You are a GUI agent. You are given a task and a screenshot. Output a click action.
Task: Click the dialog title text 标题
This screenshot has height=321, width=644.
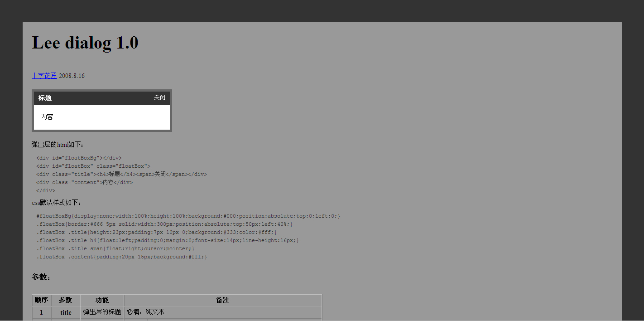[45, 98]
